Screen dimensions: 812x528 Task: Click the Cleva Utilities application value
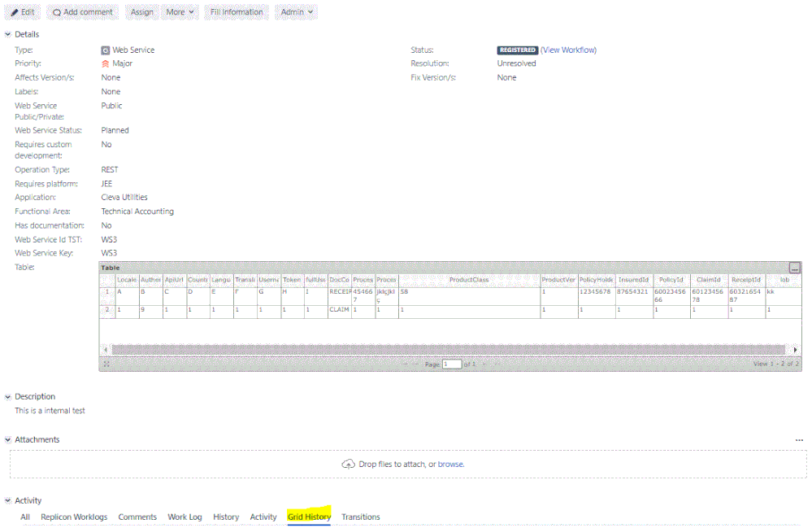124,198
